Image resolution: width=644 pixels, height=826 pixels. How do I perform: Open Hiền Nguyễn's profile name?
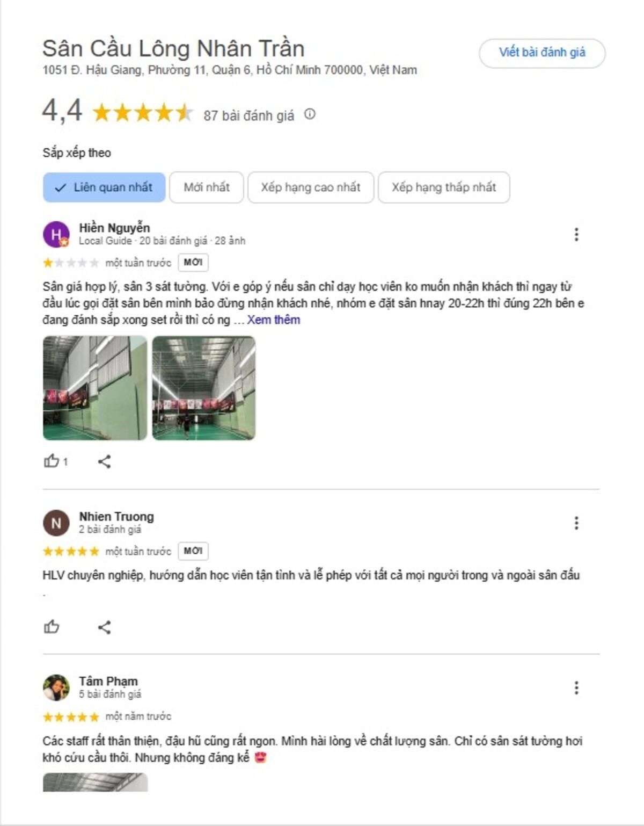114,228
